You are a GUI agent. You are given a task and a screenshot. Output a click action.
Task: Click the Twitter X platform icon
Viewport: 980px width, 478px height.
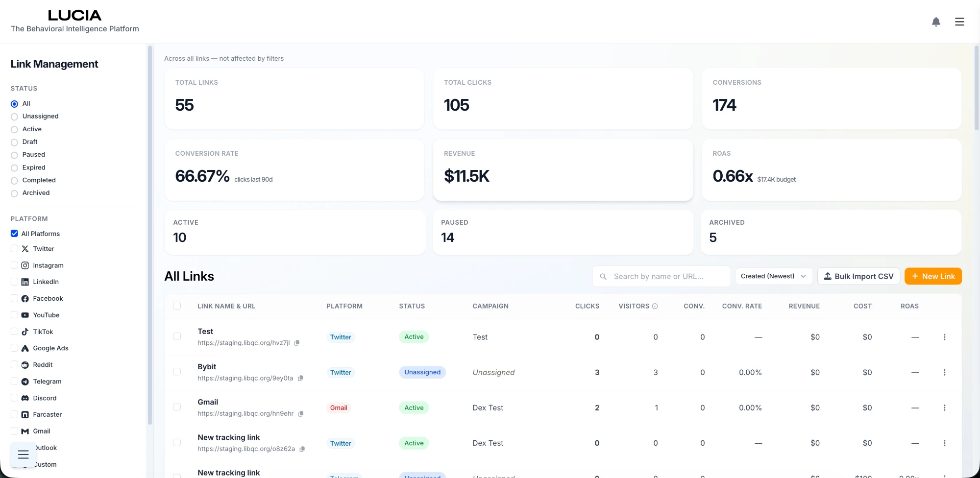[x=25, y=249]
